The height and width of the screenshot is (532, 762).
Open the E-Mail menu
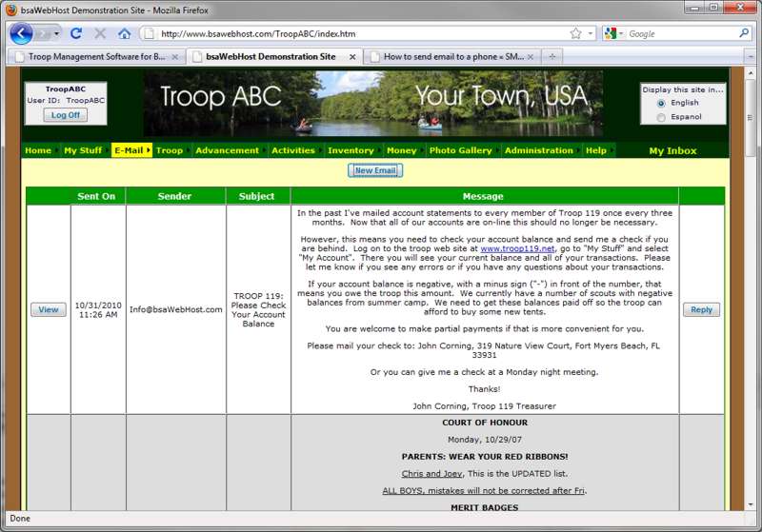(131, 150)
